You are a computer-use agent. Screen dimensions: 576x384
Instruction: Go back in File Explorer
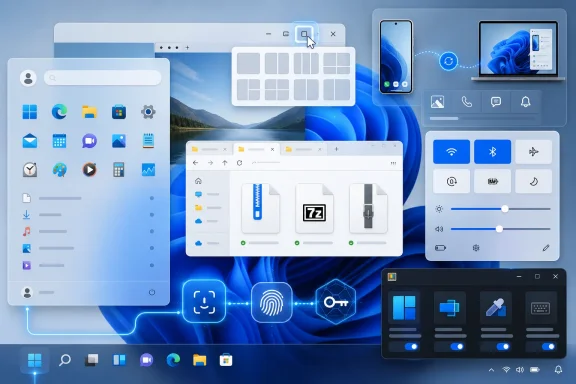point(195,163)
